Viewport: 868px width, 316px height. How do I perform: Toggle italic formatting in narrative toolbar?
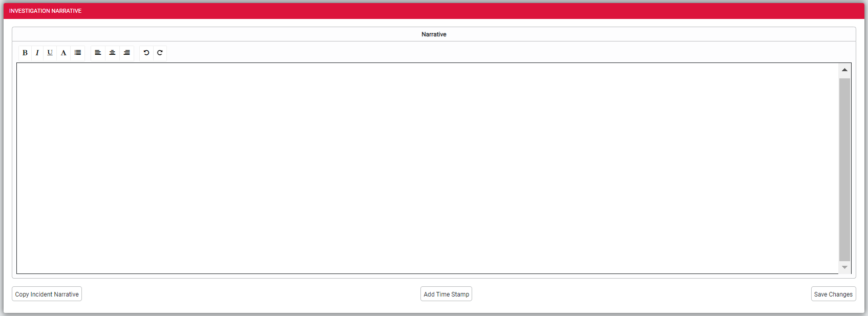(37, 53)
